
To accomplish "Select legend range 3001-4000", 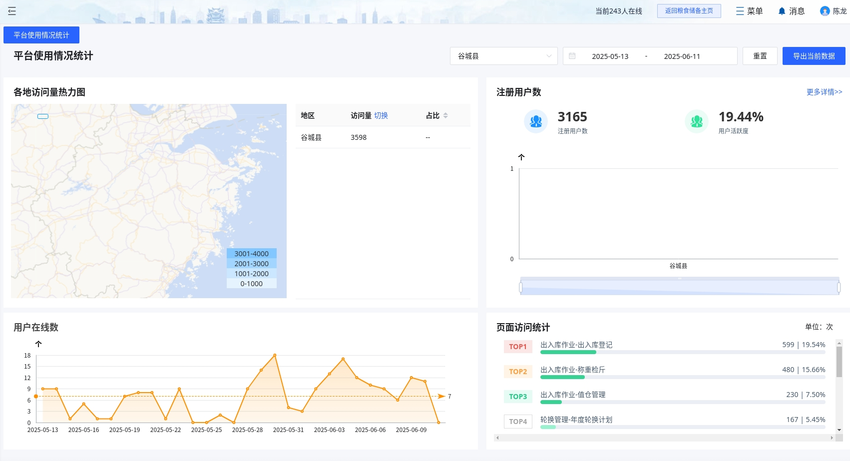I will [252, 253].
